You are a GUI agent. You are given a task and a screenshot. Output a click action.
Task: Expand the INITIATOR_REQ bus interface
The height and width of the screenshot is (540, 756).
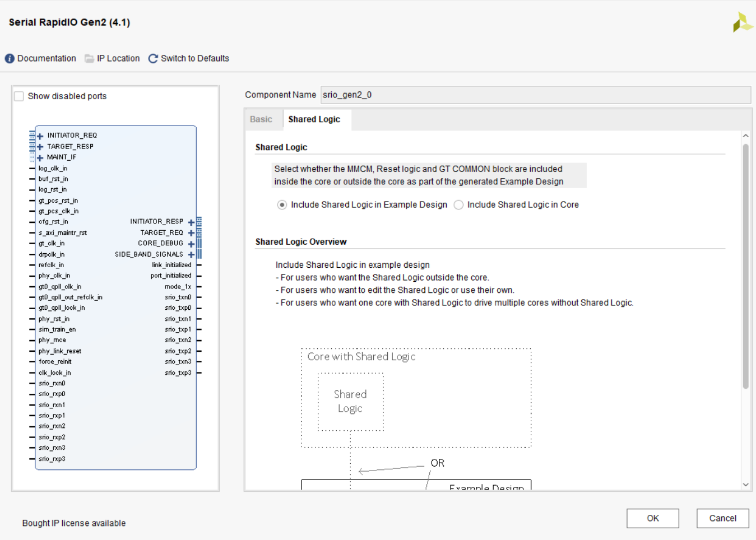tap(40, 136)
